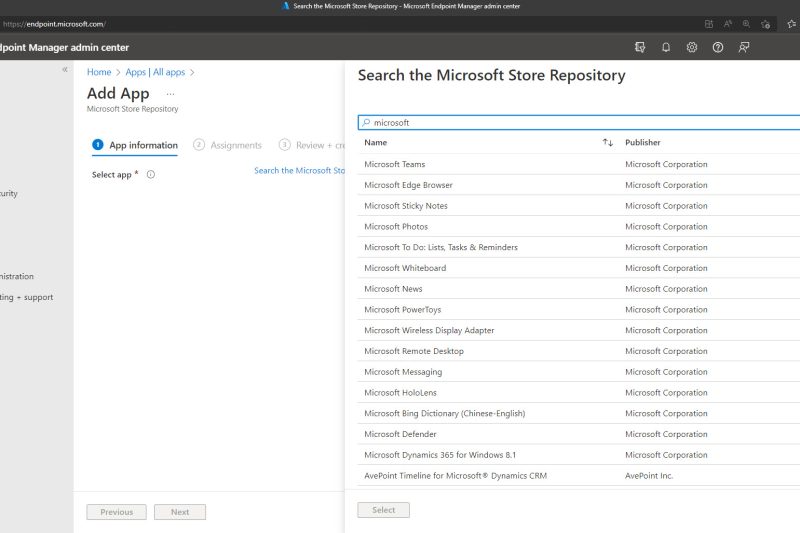Switch to App information tab

click(135, 145)
